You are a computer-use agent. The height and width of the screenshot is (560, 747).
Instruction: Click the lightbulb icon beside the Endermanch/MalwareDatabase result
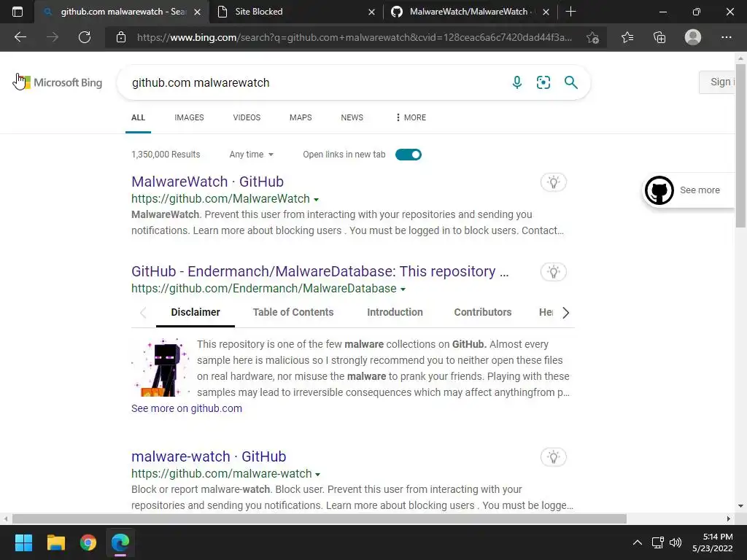(x=553, y=272)
